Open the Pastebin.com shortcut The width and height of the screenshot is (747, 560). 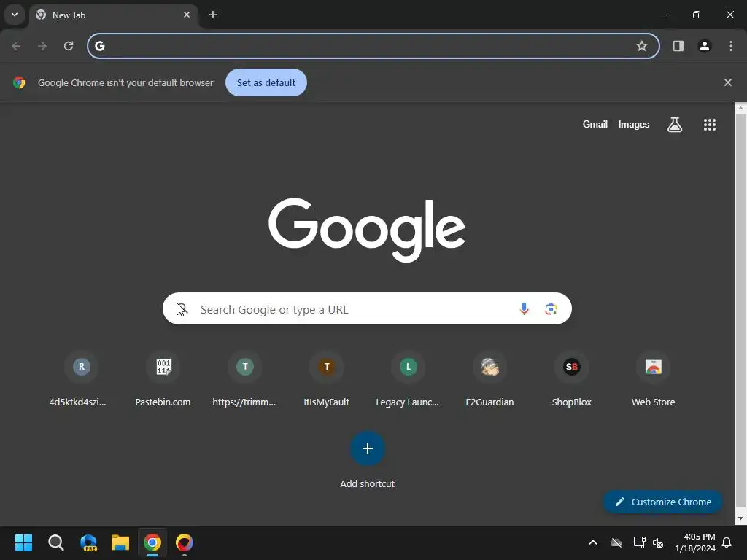[x=163, y=379]
